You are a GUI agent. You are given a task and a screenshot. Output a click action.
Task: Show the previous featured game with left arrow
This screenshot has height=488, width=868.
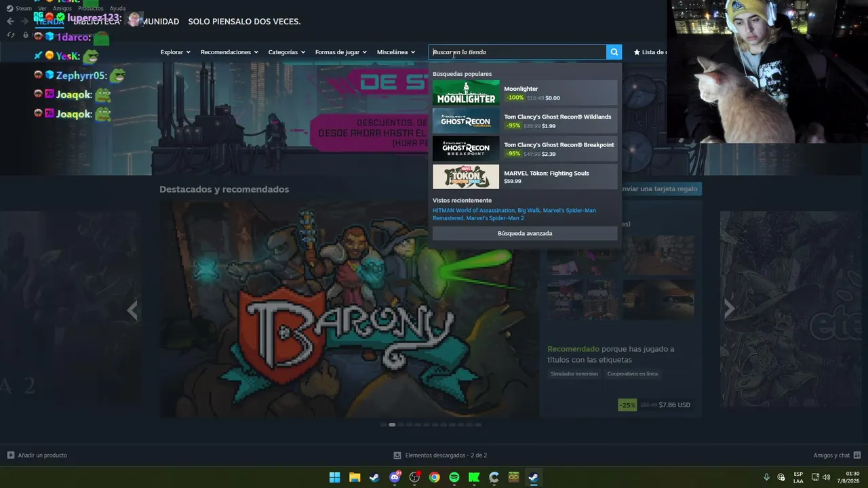pyautogui.click(x=132, y=310)
